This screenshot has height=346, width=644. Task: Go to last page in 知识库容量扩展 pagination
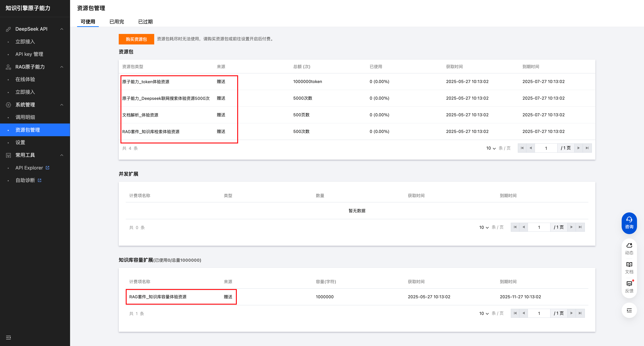[x=580, y=313]
